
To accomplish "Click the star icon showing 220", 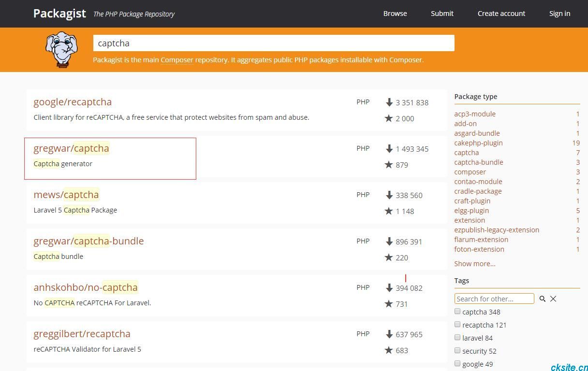I will pyautogui.click(x=389, y=257).
